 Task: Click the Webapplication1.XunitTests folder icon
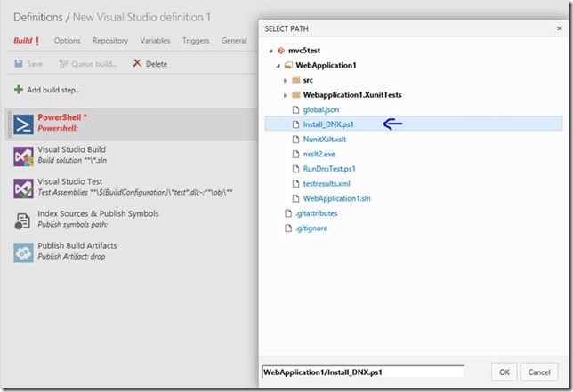(x=296, y=95)
